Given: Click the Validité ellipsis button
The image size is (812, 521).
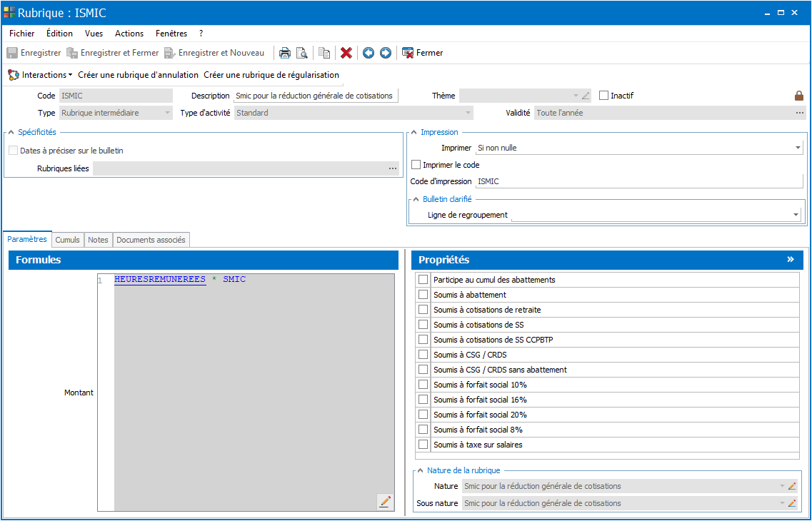Looking at the screenshot, I should pyautogui.click(x=800, y=113).
